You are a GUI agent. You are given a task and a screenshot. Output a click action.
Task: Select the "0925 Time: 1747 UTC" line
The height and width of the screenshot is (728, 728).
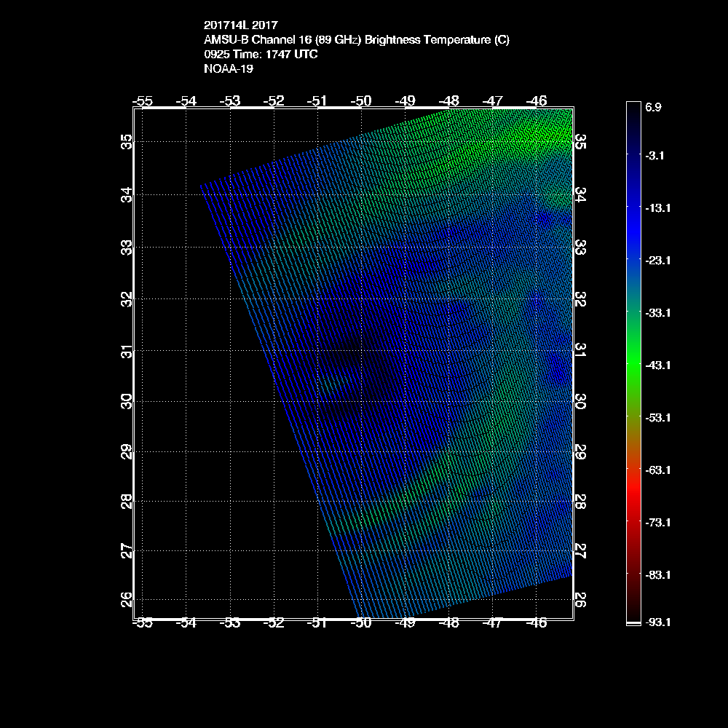[x=261, y=55]
